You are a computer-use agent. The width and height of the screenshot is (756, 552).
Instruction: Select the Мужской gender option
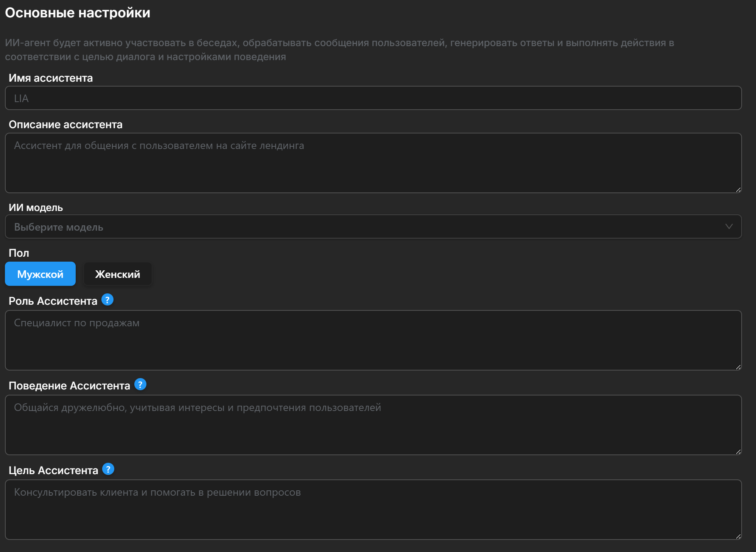point(40,274)
